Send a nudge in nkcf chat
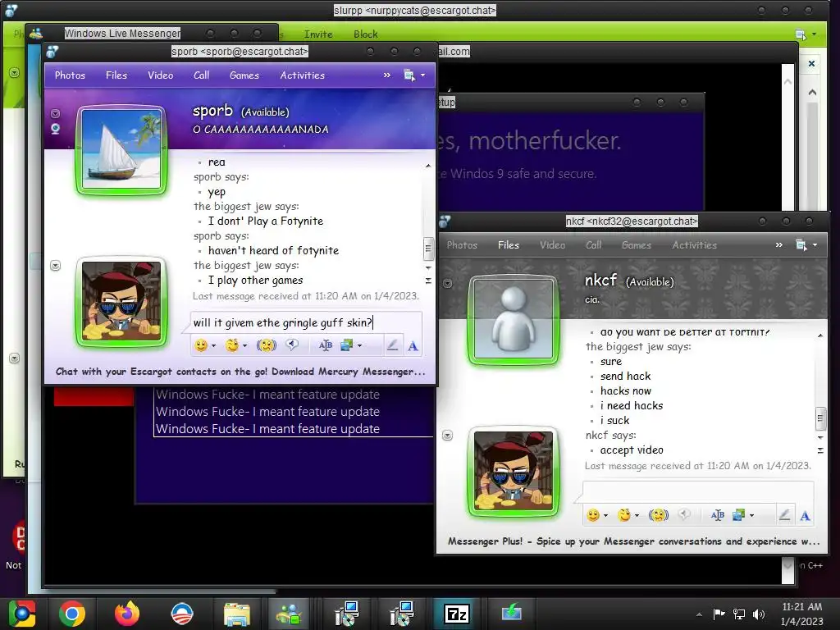Viewport: 840px width, 630px height. 659,515
